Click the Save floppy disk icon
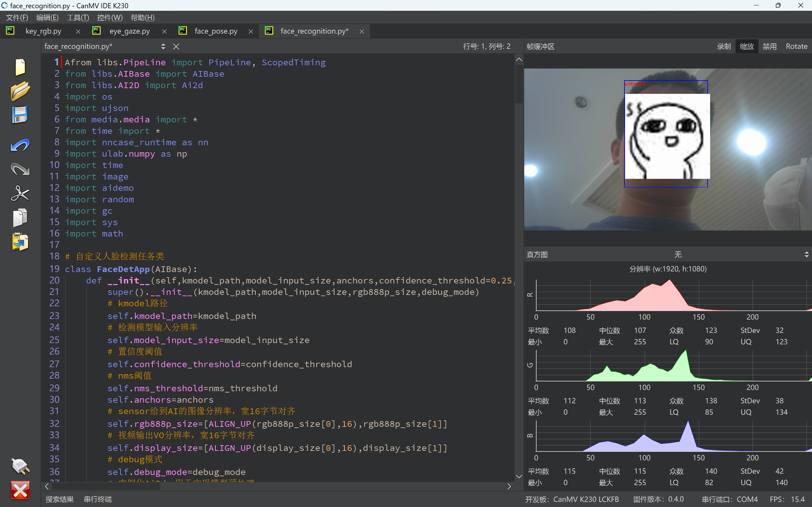 [x=20, y=115]
